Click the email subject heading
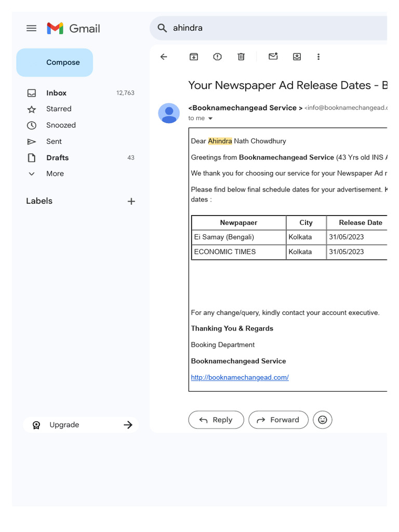Image resolution: width=399 pixels, height=532 pixels. point(288,85)
